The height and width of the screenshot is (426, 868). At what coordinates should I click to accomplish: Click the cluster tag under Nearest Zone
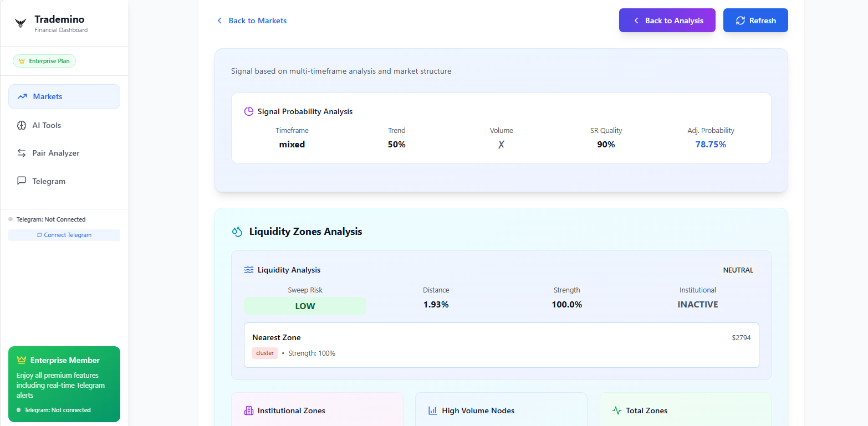(264, 353)
